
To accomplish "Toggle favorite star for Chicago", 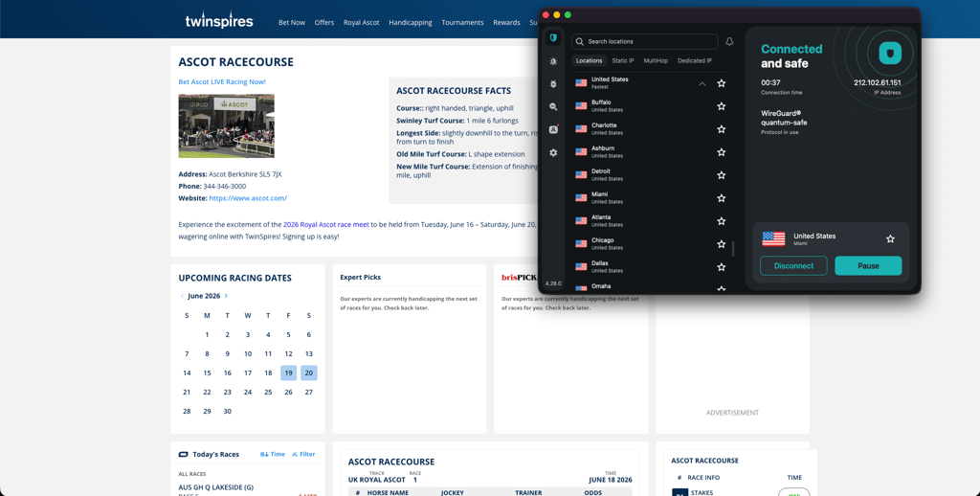I will pyautogui.click(x=722, y=244).
